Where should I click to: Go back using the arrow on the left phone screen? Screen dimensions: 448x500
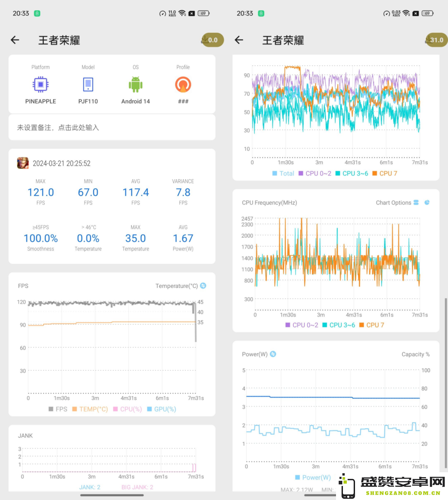[15, 40]
